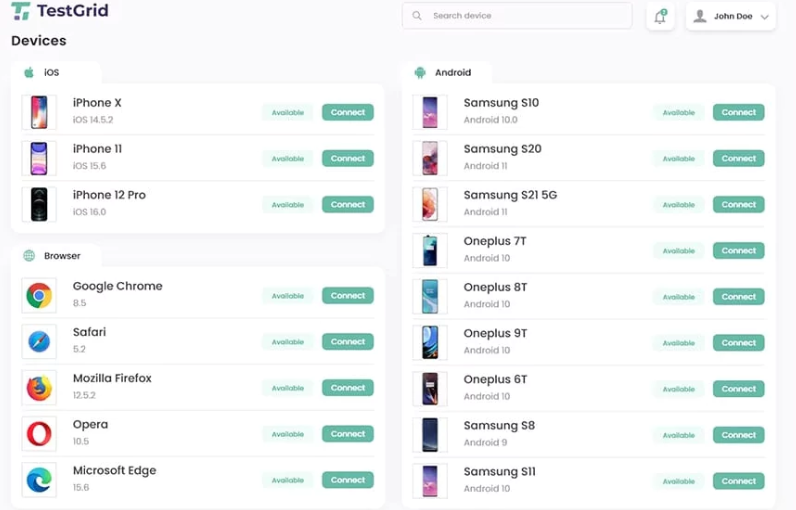Click the globe icon beside Browser

point(29,255)
